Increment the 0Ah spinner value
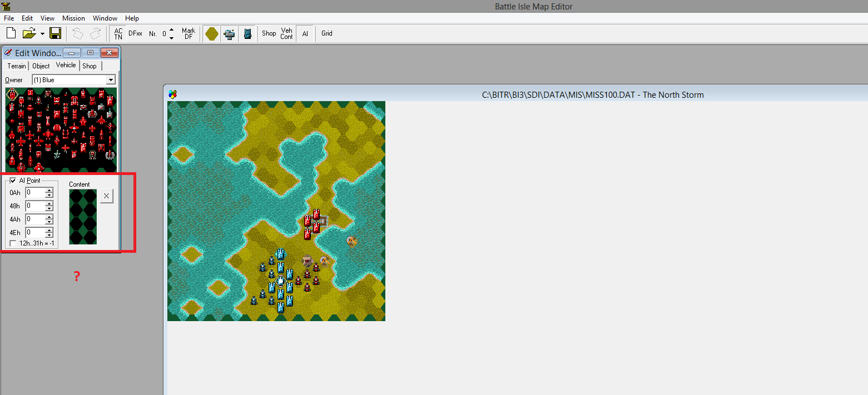This screenshot has height=395, width=868. pos(49,191)
